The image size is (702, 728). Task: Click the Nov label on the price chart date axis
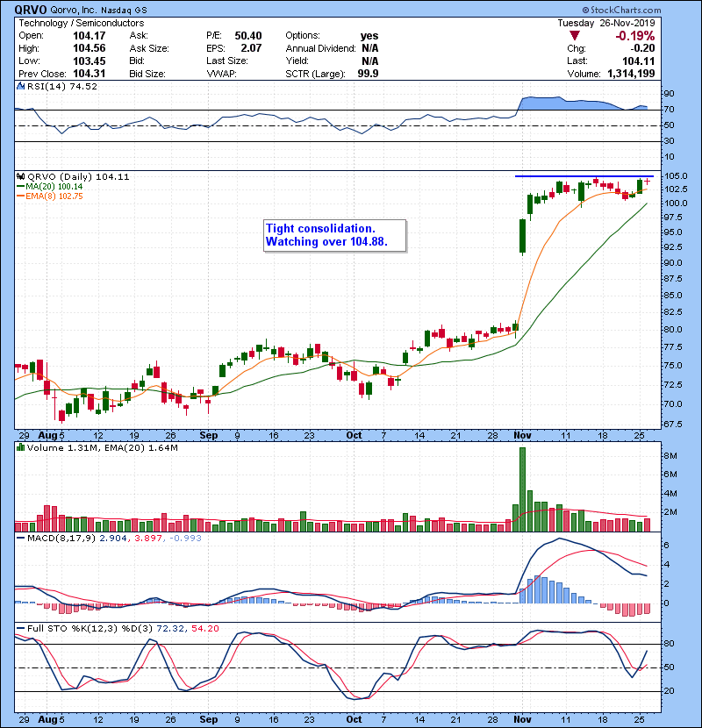click(523, 435)
